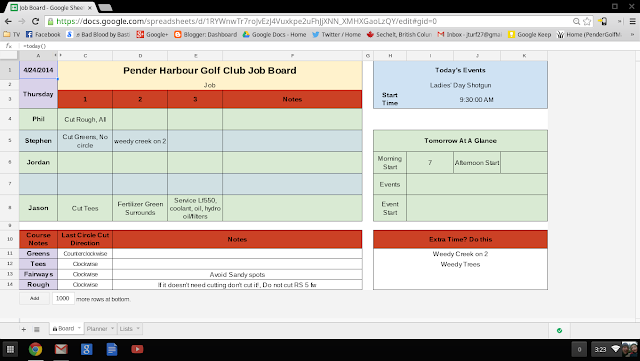Add a new sheet with plus icon
Image resolution: width=640 pixels, height=361 pixels.
pos(24,329)
